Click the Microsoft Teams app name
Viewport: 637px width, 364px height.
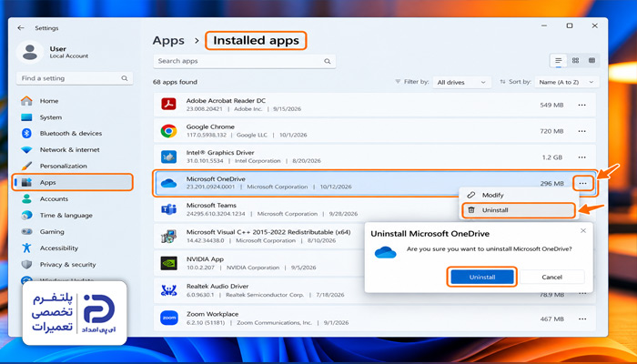(x=211, y=205)
